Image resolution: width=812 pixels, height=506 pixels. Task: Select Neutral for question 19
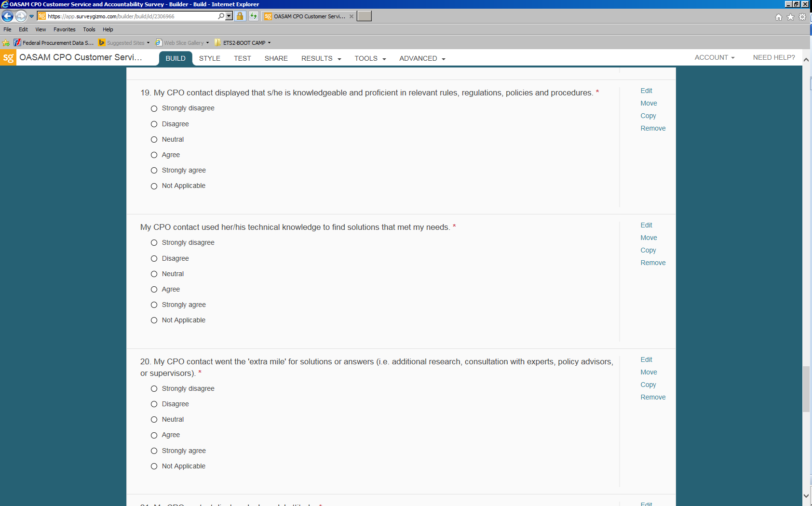point(154,140)
